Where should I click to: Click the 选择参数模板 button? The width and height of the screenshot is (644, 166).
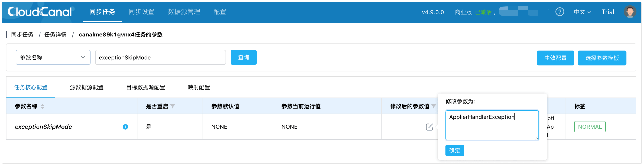[x=602, y=58]
